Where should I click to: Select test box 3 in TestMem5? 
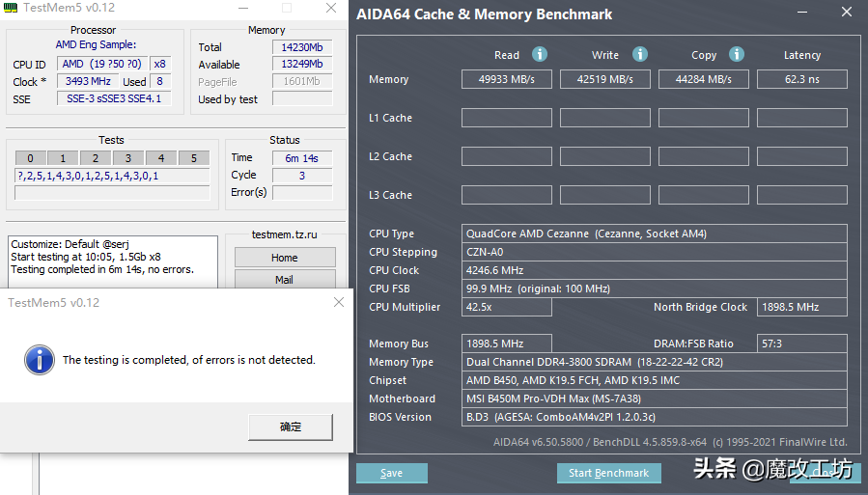(x=127, y=158)
